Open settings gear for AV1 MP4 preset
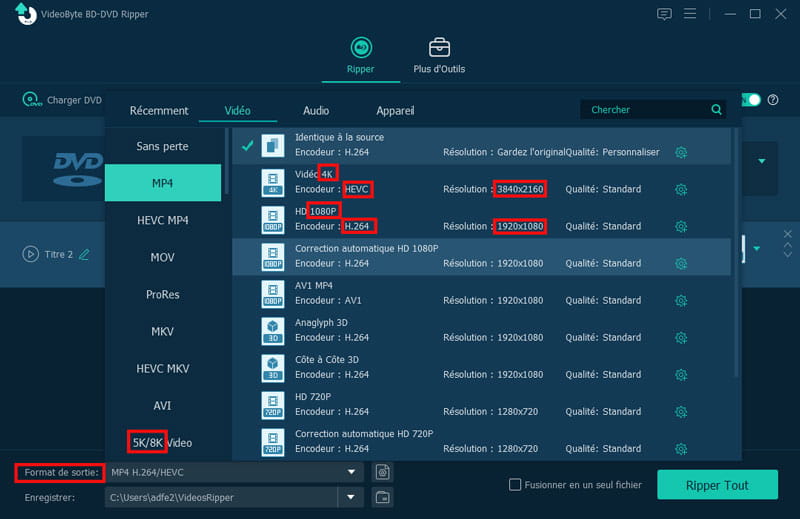The height and width of the screenshot is (519, 800). point(681,301)
